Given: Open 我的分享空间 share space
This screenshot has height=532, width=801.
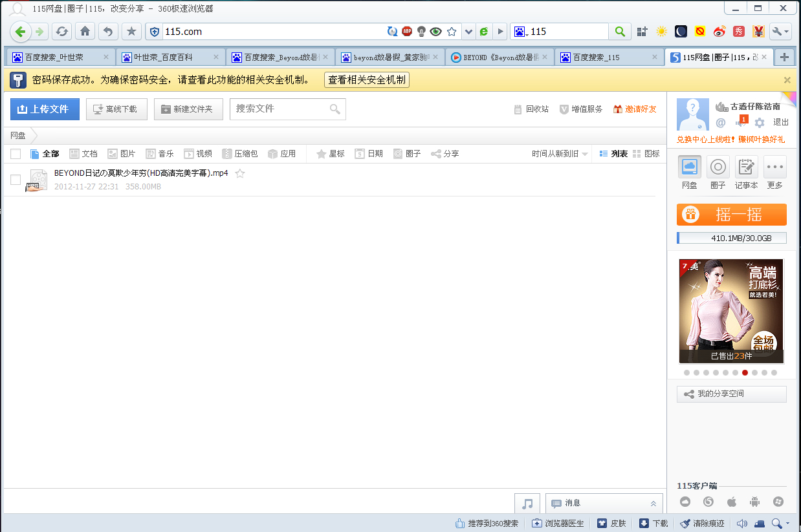Looking at the screenshot, I should click(732, 394).
